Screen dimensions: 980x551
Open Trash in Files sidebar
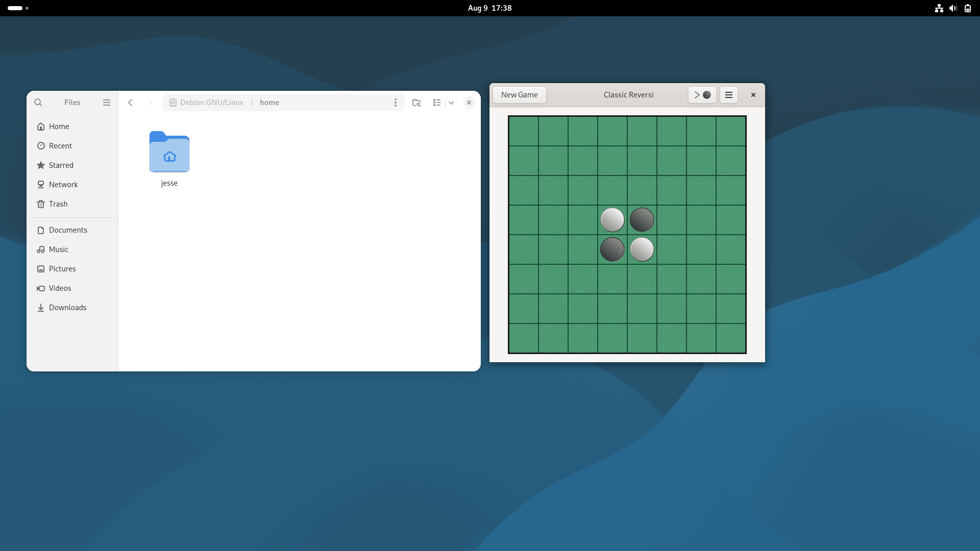tap(72, 204)
